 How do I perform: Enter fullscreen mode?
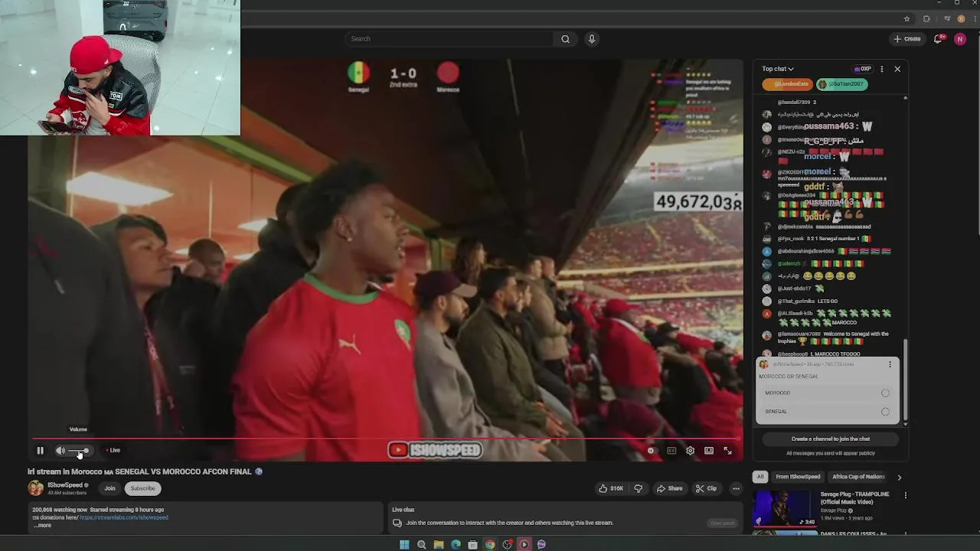tap(727, 451)
